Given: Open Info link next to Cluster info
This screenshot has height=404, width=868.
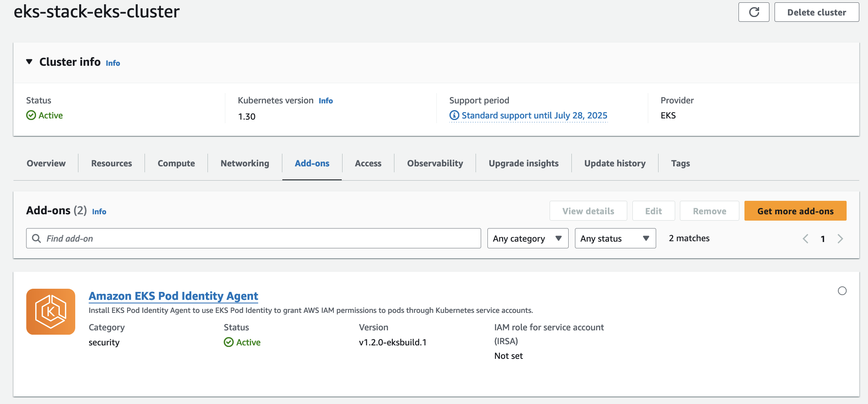Looking at the screenshot, I should point(113,63).
